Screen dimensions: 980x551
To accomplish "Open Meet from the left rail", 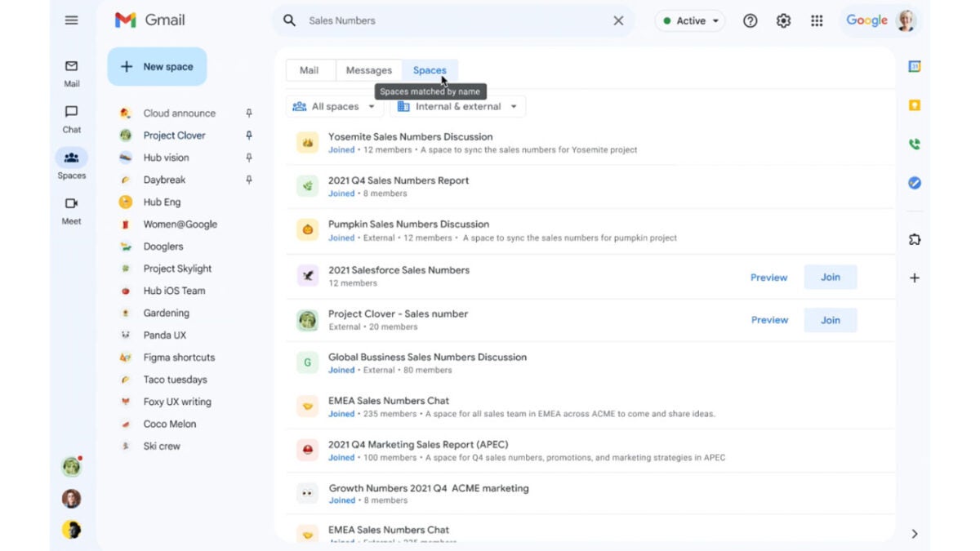I will 71,211.
